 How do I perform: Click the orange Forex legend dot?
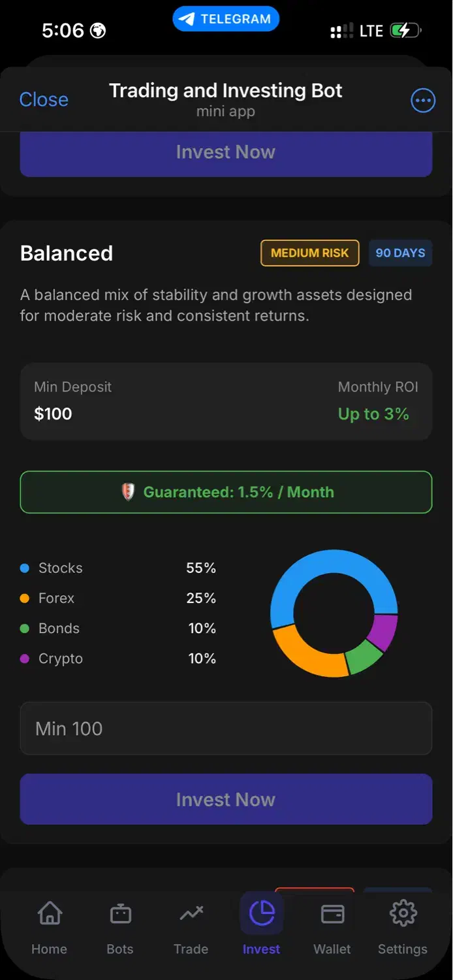pyautogui.click(x=25, y=598)
